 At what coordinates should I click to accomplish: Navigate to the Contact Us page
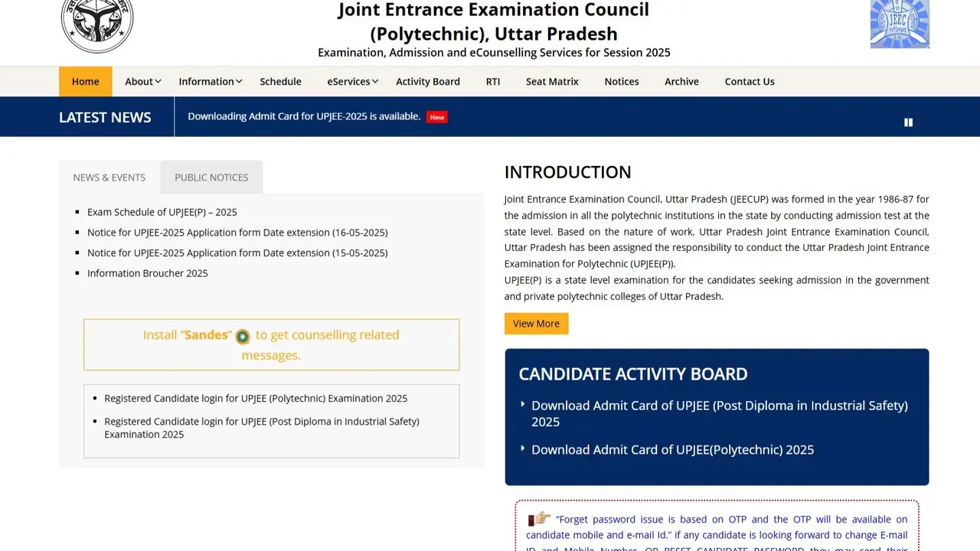749,81
